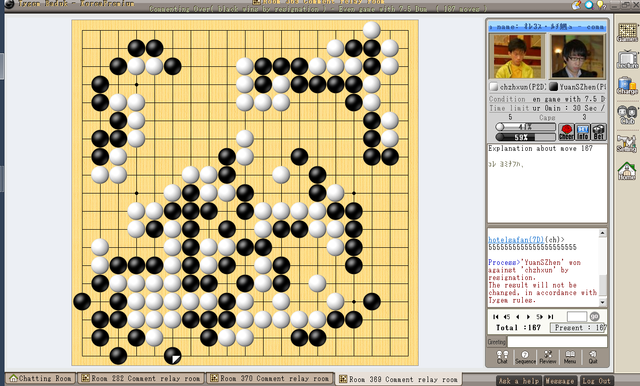Toggle the Sequence move numbers icon
The width and height of the screenshot is (640, 386).
click(525, 357)
